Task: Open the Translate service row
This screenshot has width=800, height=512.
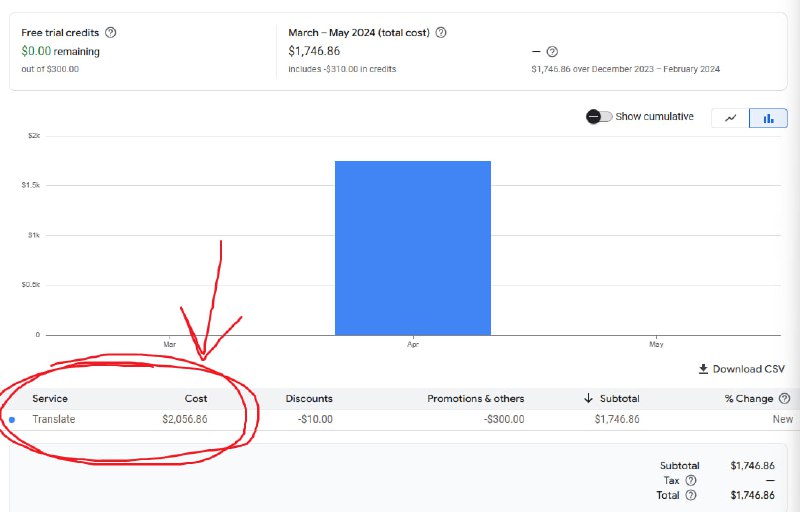Action: tap(53, 419)
